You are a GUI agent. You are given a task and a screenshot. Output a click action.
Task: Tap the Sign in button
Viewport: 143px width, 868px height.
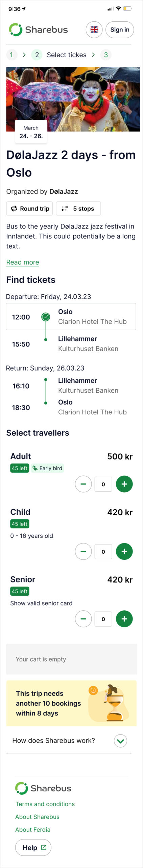pyautogui.click(x=120, y=29)
